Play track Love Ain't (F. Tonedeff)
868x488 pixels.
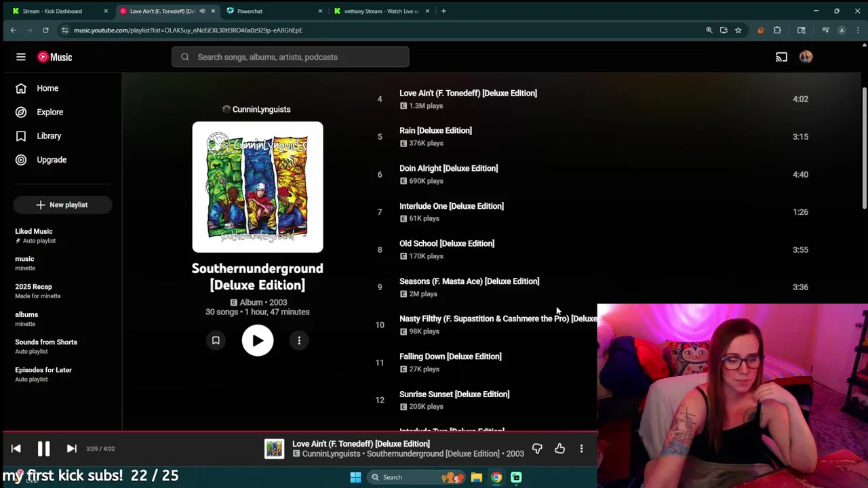coord(468,93)
